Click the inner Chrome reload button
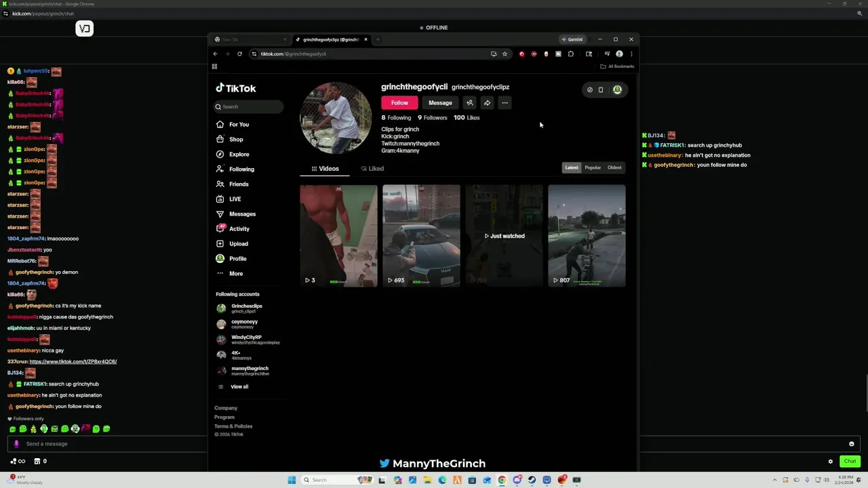 pos(239,54)
